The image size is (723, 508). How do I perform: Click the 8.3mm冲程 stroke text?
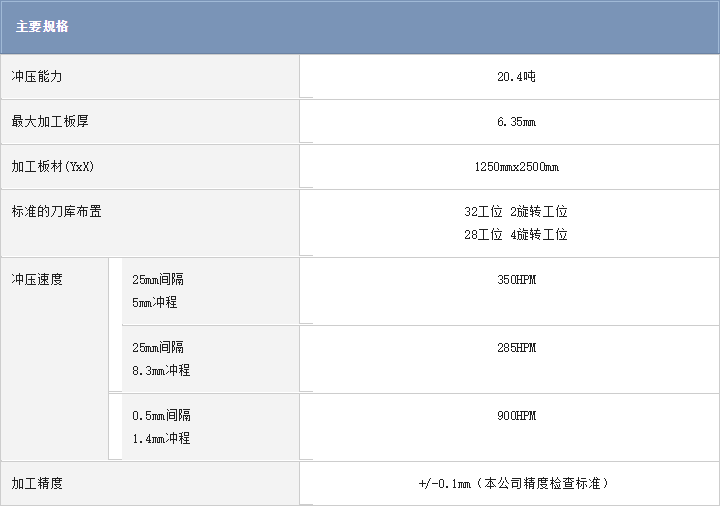pyautogui.click(x=161, y=371)
